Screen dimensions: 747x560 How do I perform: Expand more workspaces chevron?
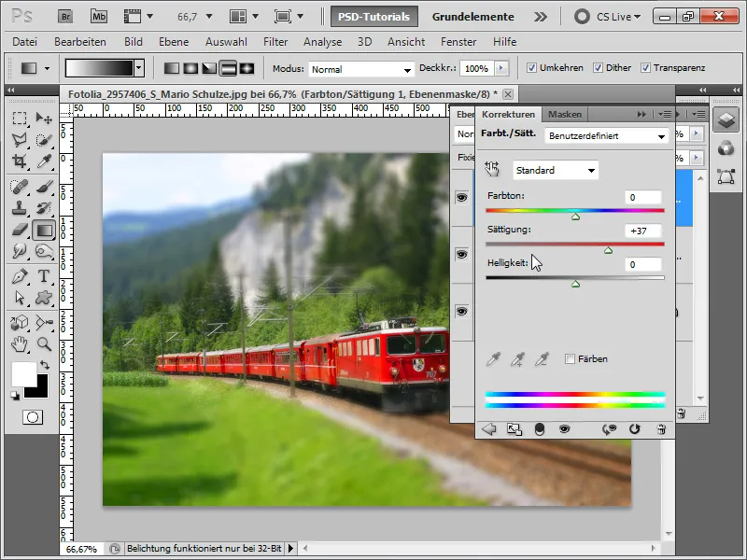pyautogui.click(x=541, y=17)
